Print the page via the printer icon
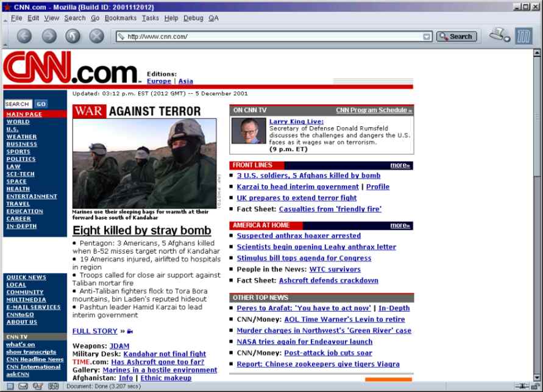 click(499, 35)
